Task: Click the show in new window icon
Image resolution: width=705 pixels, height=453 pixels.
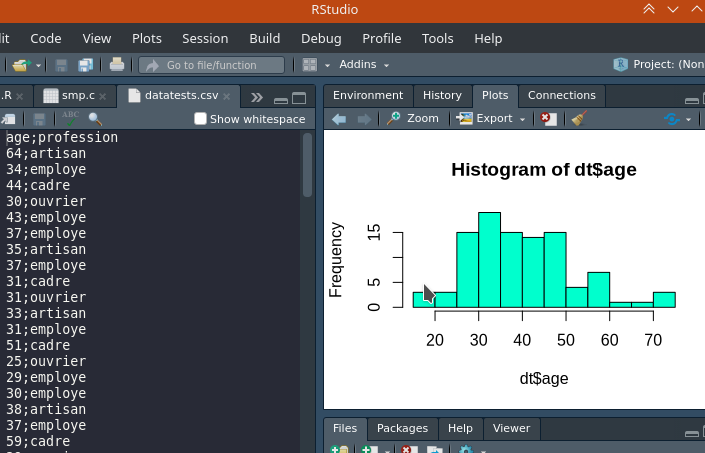Action: 8,119
